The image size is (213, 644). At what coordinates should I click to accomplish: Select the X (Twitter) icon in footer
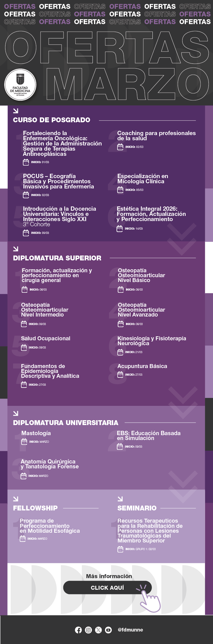tap(98, 630)
